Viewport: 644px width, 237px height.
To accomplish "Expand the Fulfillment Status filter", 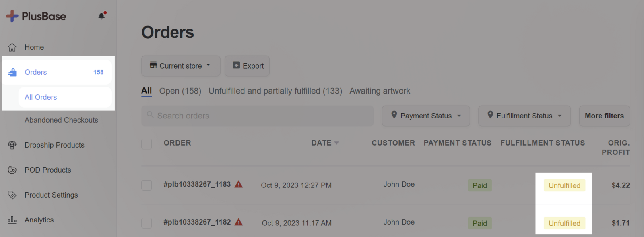I will pyautogui.click(x=524, y=116).
